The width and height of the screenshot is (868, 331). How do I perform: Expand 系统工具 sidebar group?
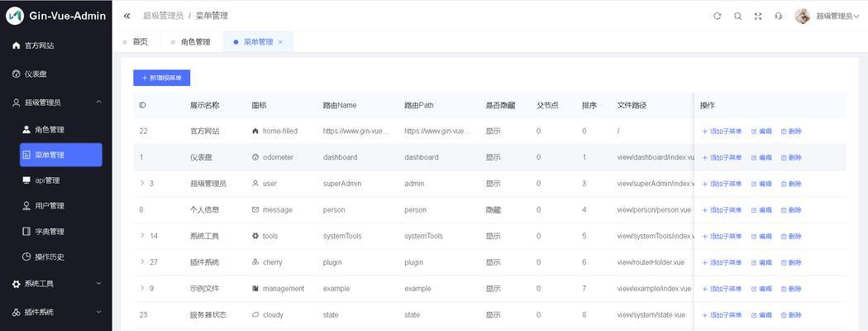tap(56, 283)
